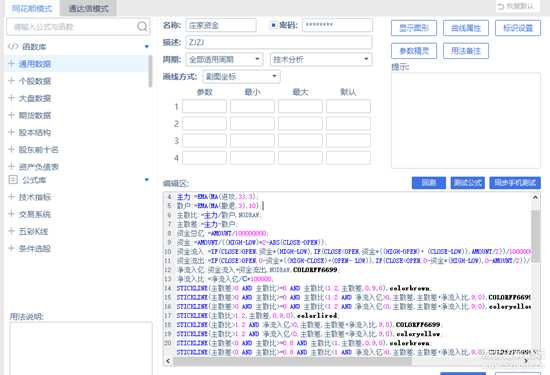This screenshot has height=375, width=550.
Task: Click the horizontal scrollbar right arrow
Action: point(526,361)
